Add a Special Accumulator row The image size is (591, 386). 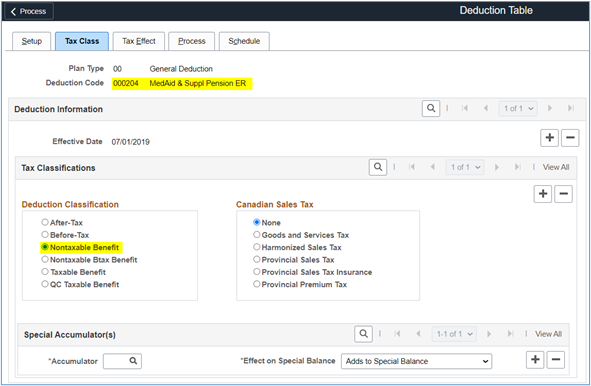point(535,359)
